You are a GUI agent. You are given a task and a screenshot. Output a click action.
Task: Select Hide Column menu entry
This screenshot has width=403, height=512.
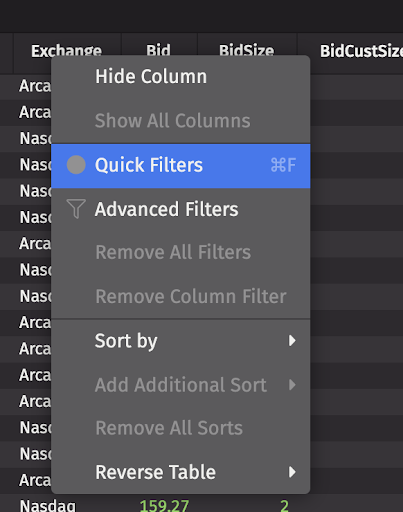point(181,77)
